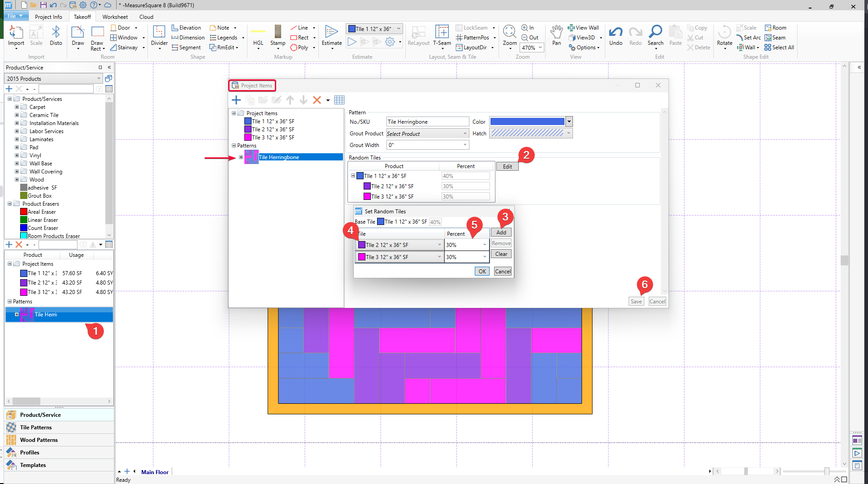This screenshot has width=868, height=484.
Task: Expand the Carpet product folder
Action: pyautogui.click(x=17, y=107)
